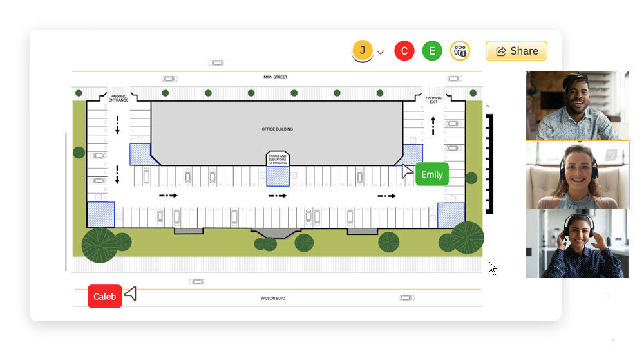Select the red C collaborator avatar

tap(404, 51)
